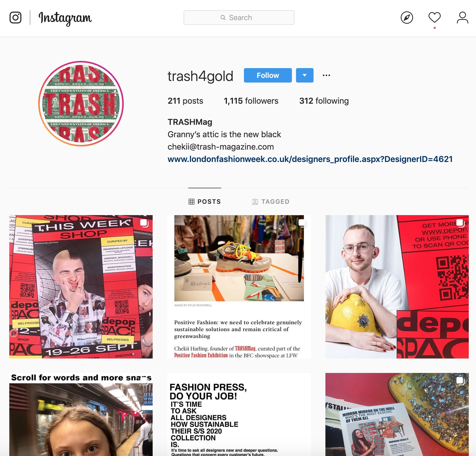Expand suggested accounts dropdown arrow
This screenshot has width=476, height=456.
tap(305, 75)
